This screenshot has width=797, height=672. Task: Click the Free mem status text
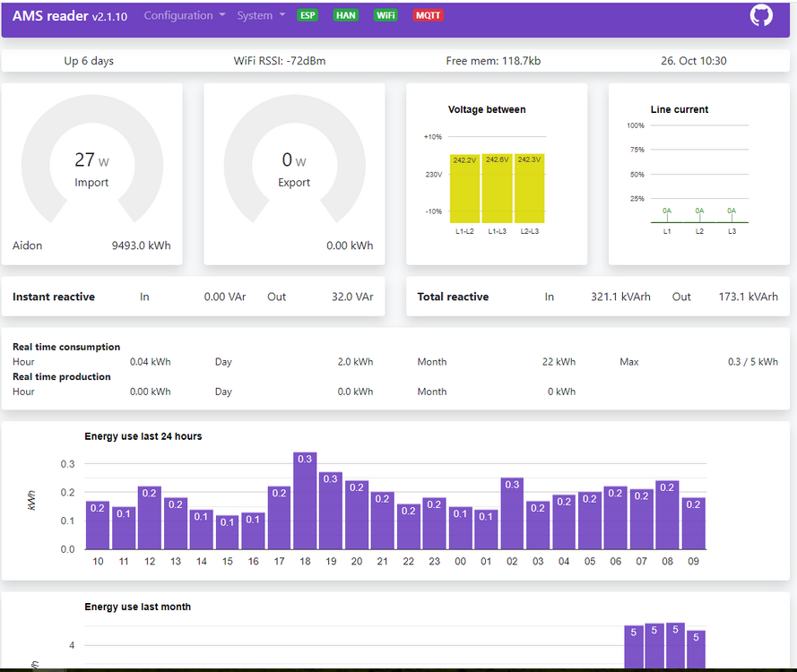click(x=493, y=61)
